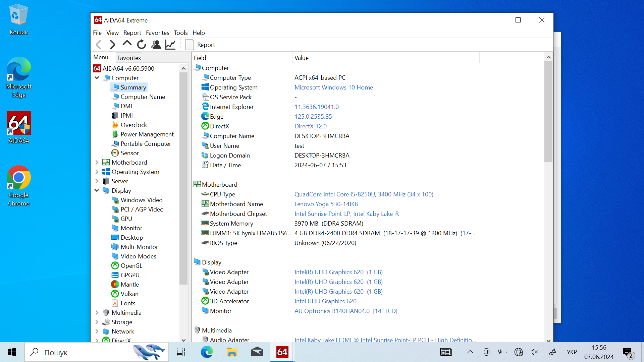Open the Microsoft Windows 10 Home link
The image size is (644, 362).
[x=334, y=87]
